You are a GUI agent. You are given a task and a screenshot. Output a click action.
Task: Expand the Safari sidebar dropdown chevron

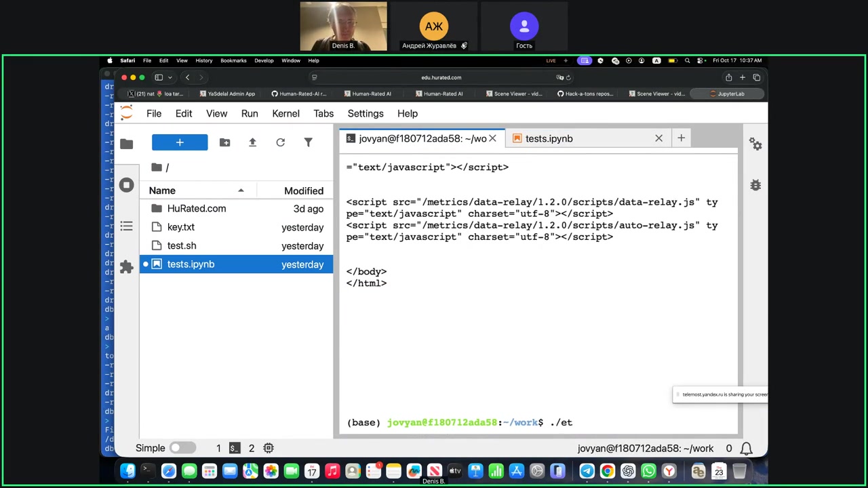point(170,77)
